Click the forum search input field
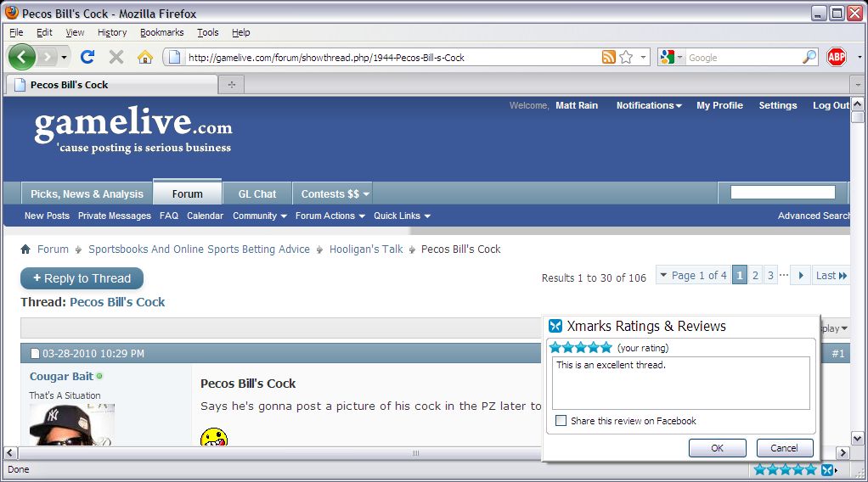 pos(783,192)
